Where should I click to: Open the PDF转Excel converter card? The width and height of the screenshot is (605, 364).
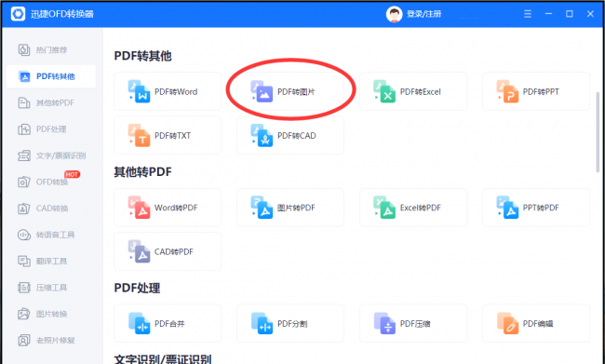[413, 91]
